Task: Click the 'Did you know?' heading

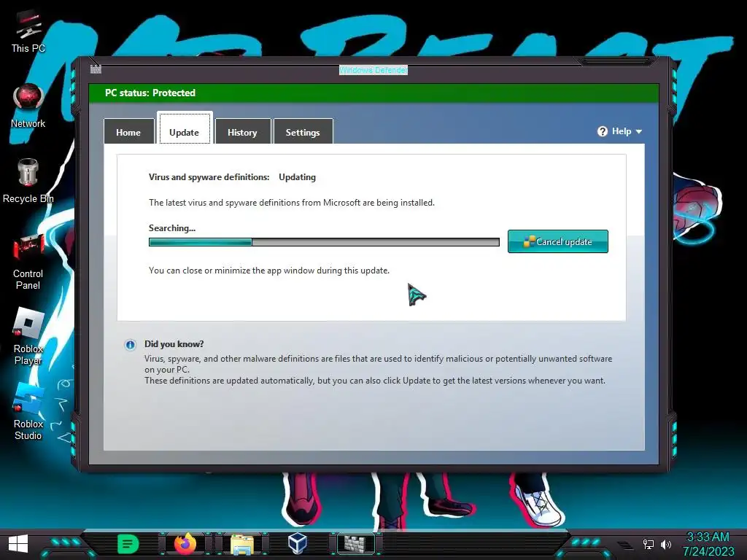Action: click(174, 344)
